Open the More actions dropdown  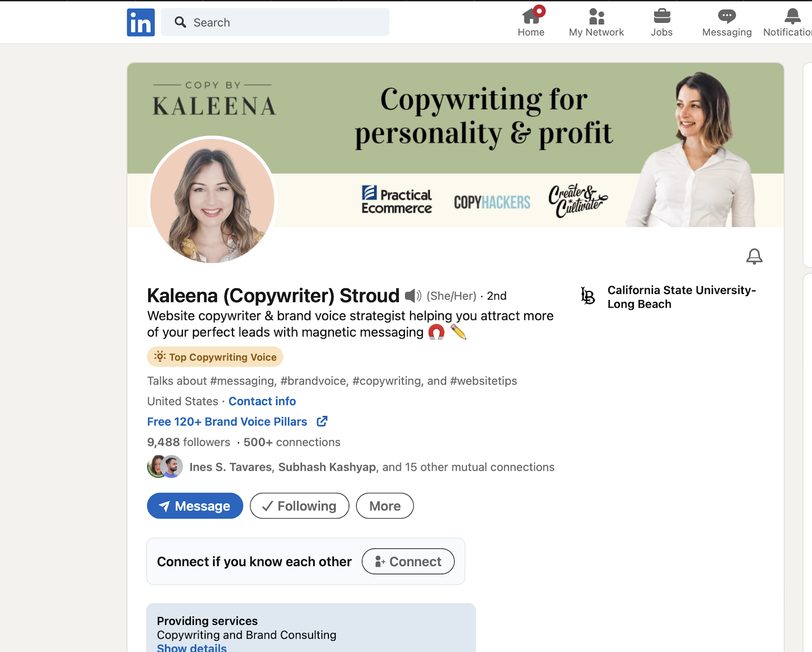[x=385, y=506]
